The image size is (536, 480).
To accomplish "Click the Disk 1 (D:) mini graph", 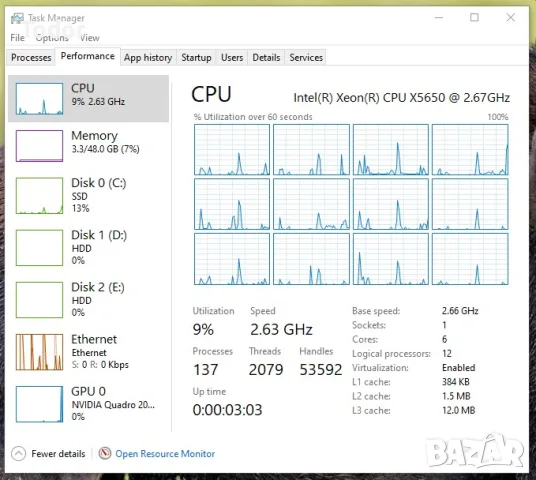I will [39, 248].
